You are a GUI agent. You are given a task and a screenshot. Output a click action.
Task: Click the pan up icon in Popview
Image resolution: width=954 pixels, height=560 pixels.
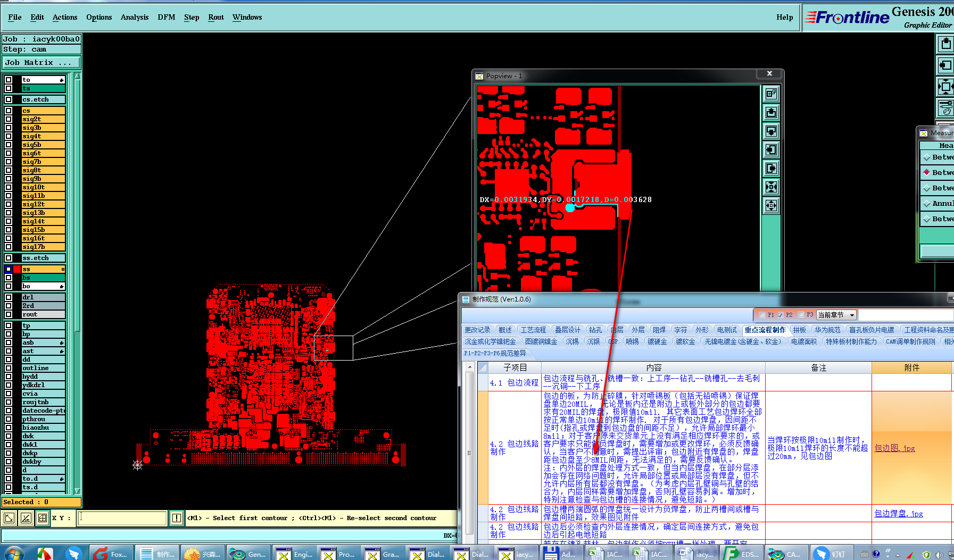771,113
